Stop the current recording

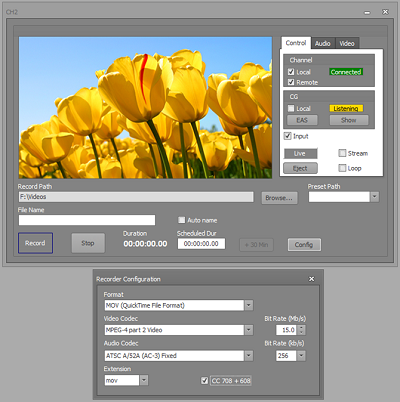coord(88,243)
